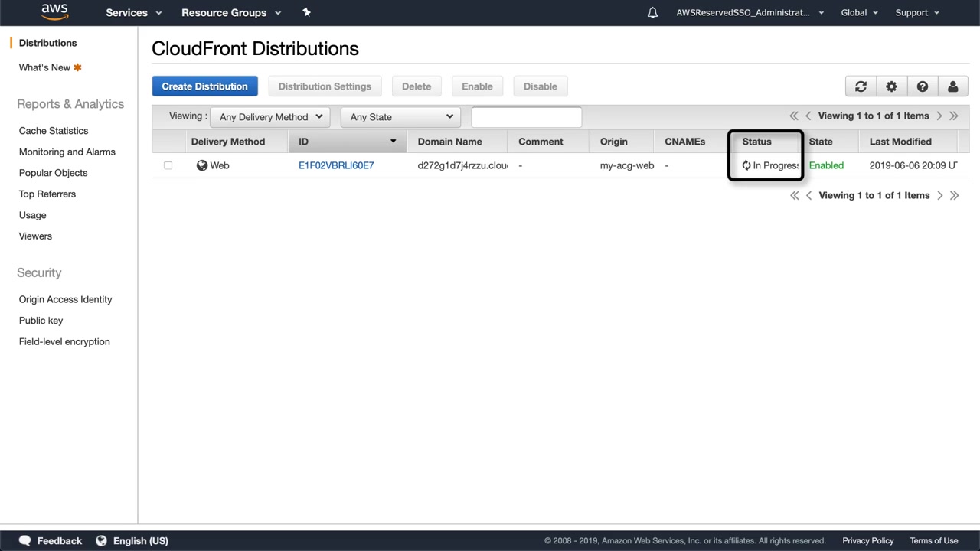Open Viewers report in sidebar
980x551 pixels.
pyautogui.click(x=35, y=236)
